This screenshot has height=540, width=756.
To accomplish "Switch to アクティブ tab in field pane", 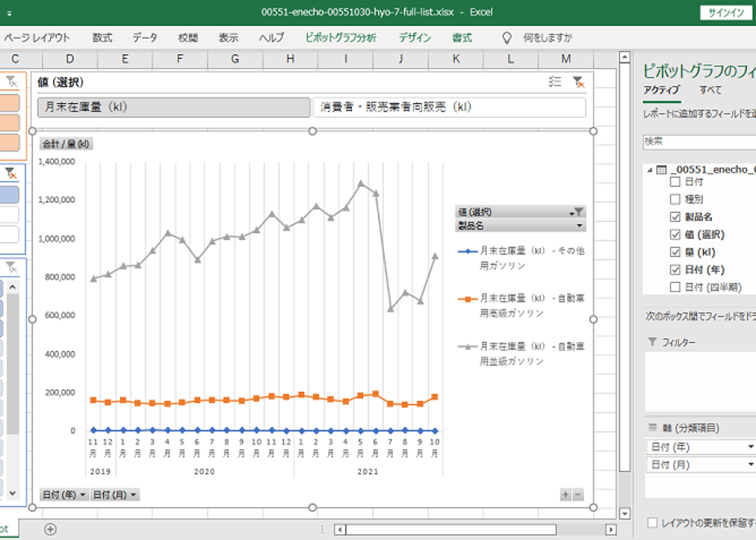I will point(661,90).
